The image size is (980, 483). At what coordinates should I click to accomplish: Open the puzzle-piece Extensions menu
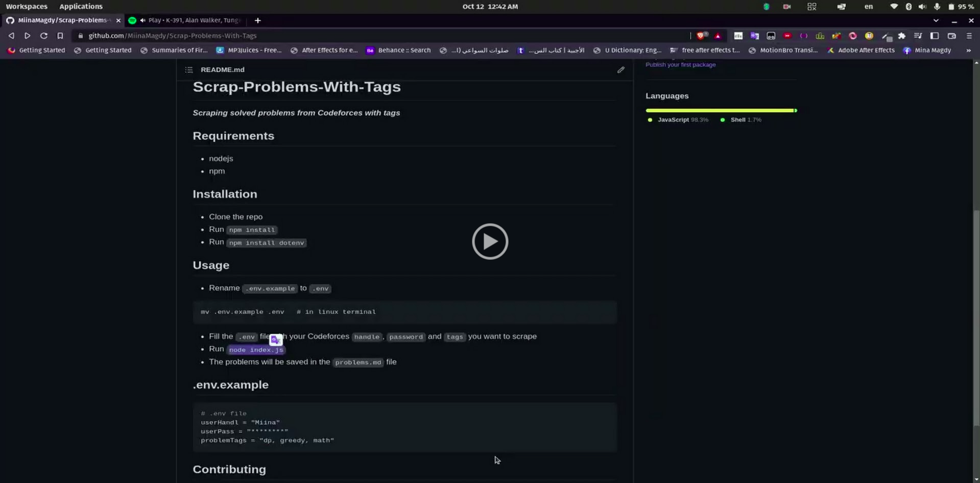(x=902, y=36)
